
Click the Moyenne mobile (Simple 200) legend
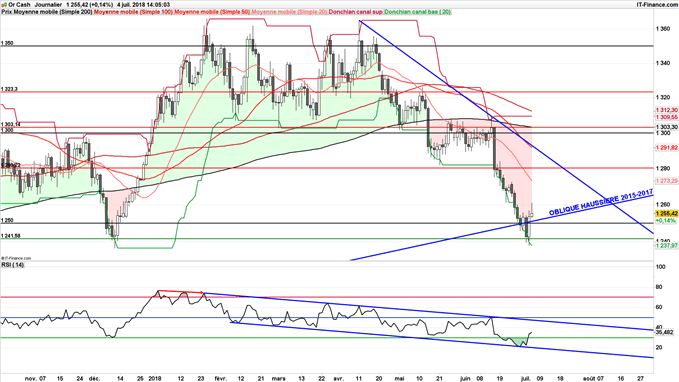click(47, 12)
